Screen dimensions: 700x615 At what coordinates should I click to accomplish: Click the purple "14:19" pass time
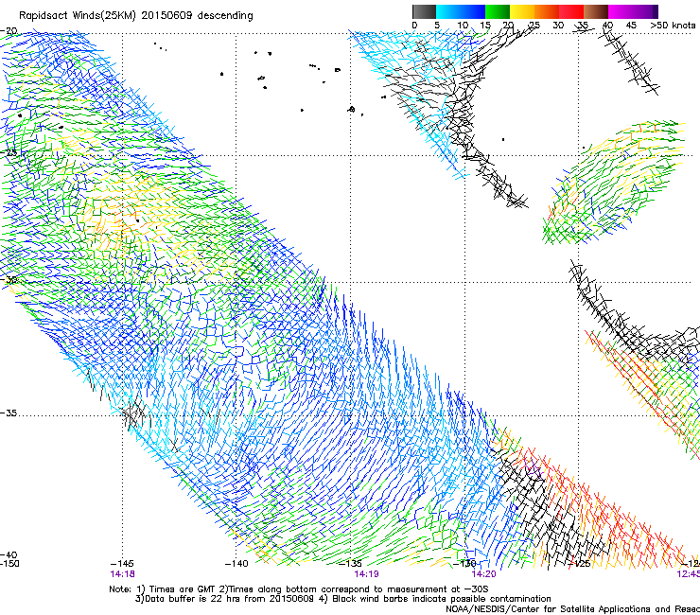click(366, 574)
